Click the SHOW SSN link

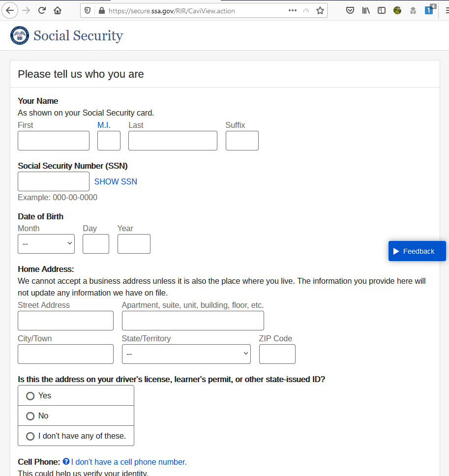click(x=116, y=181)
